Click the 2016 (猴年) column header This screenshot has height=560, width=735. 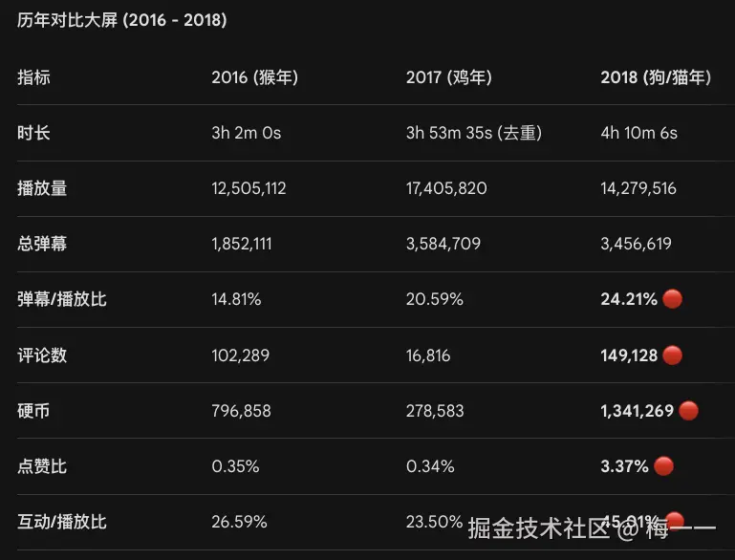tap(254, 77)
